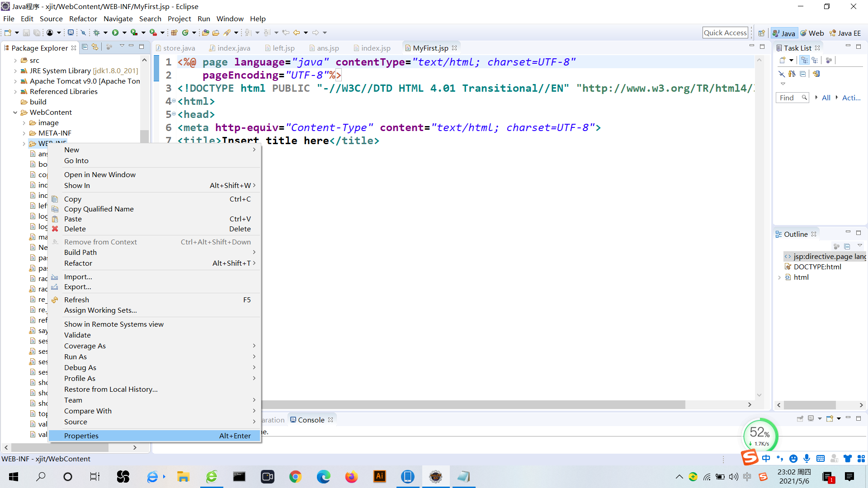The width and height of the screenshot is (868, 488).
Task: Click Collapse All in Package Explorer
Action: [x=85, y=47]
